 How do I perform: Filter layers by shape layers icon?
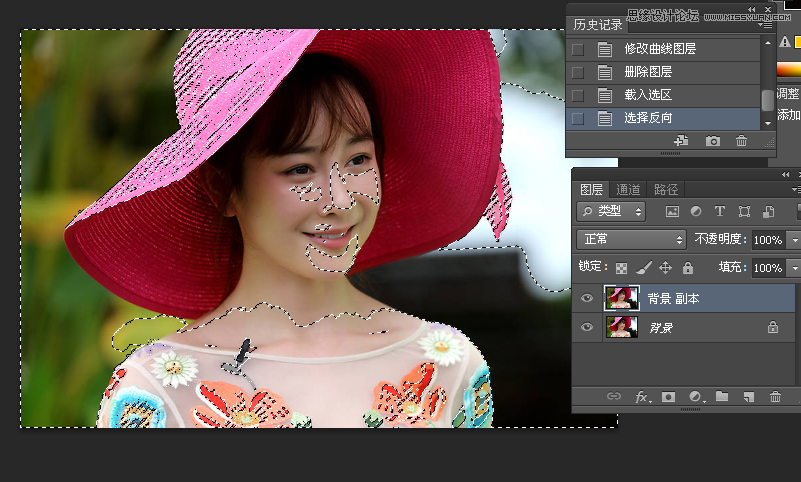tap(744, 211)
